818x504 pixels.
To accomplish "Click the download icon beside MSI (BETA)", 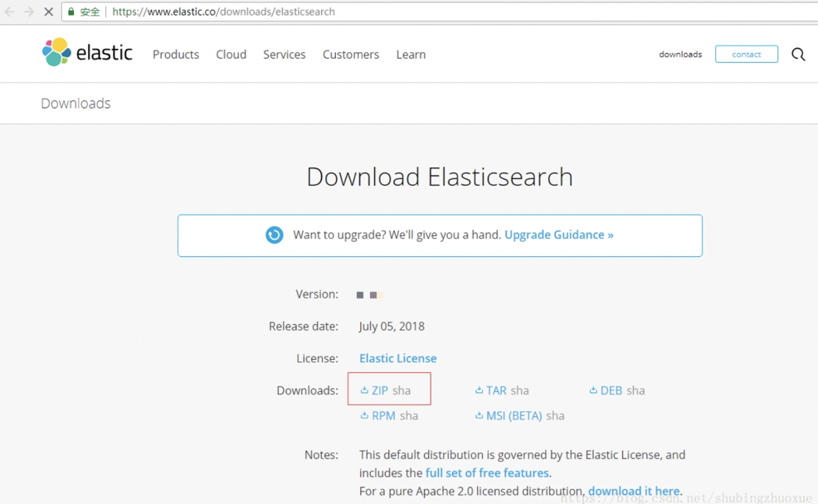I will point(479,415).
